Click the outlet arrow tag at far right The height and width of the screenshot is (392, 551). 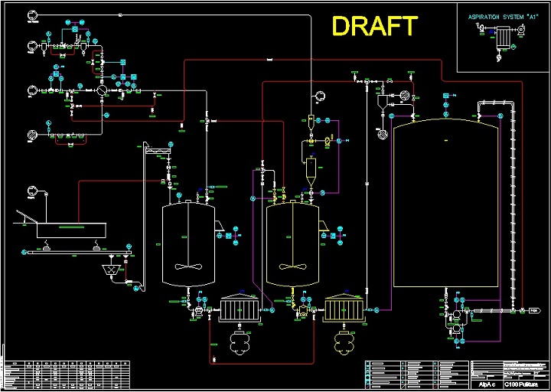[x=534, y=310]
